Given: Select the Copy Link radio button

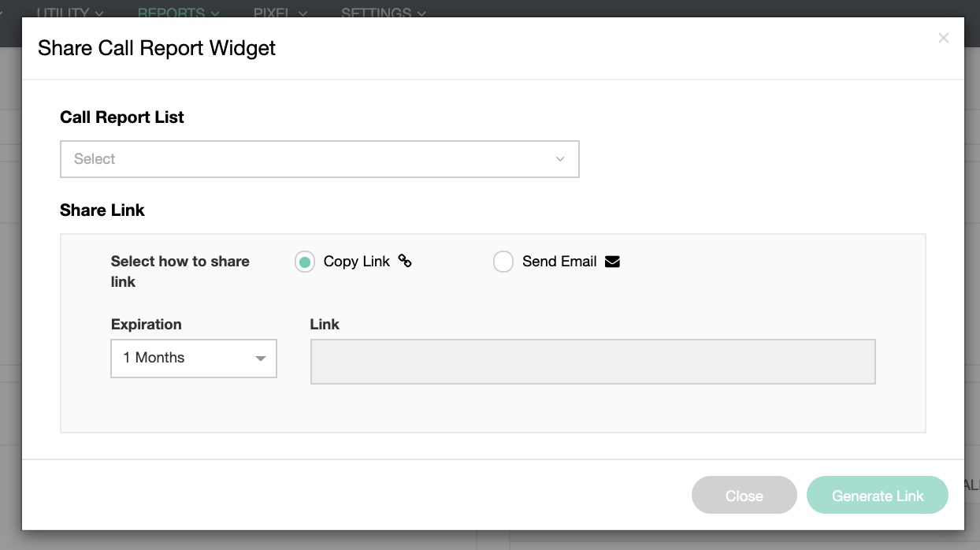Looking at the screenshot, I should [x=305, y=262].
